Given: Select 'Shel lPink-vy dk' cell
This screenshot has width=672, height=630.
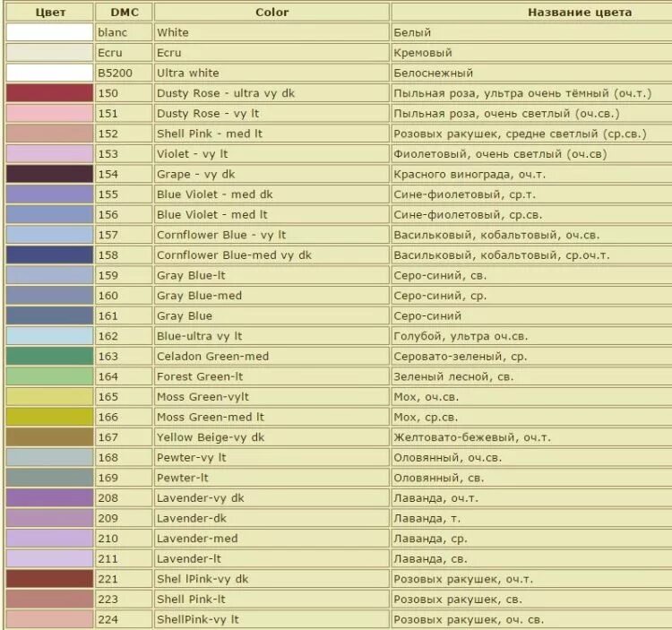Looking at the screenshot, I should pyautogui.click(x=271, y=579).
